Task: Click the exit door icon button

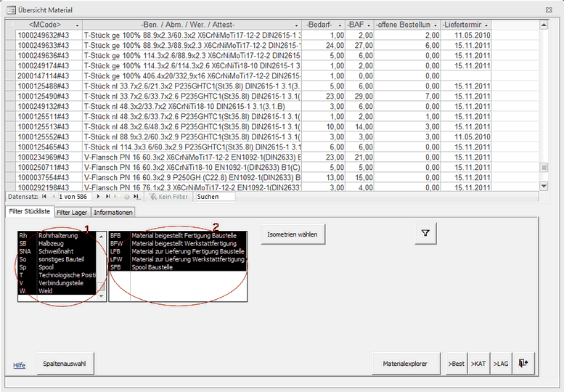Action: click(524, 363)
